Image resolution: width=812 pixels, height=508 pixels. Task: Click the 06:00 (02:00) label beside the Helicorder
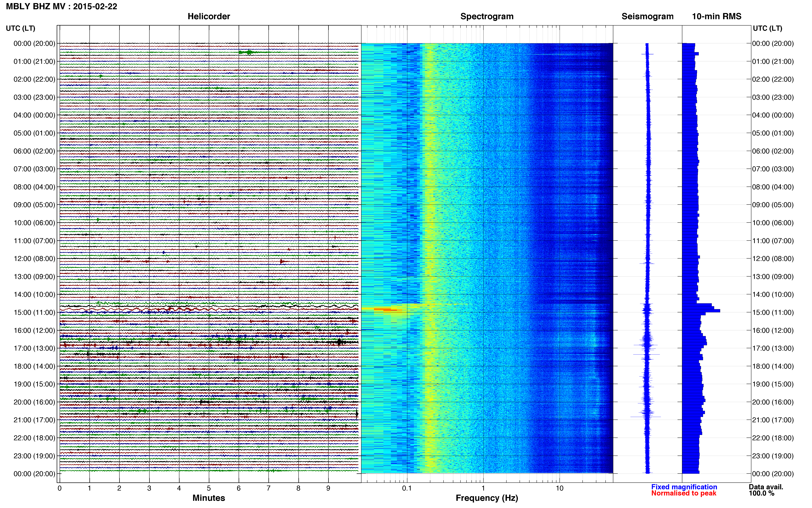click(x=34, y=151)
